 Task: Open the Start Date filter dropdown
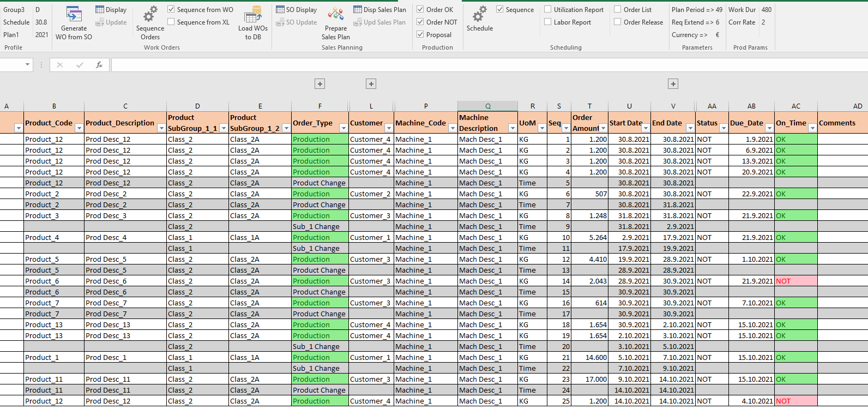[646, 128]
